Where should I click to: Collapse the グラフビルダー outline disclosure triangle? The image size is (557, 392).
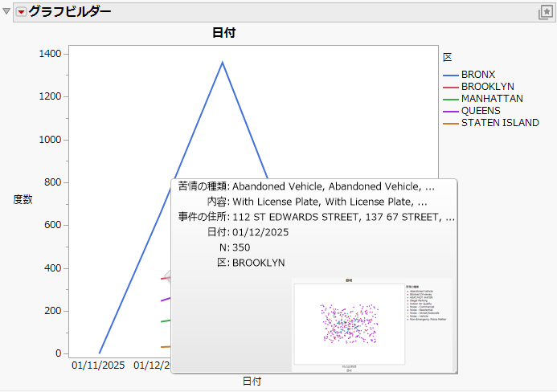6,11
